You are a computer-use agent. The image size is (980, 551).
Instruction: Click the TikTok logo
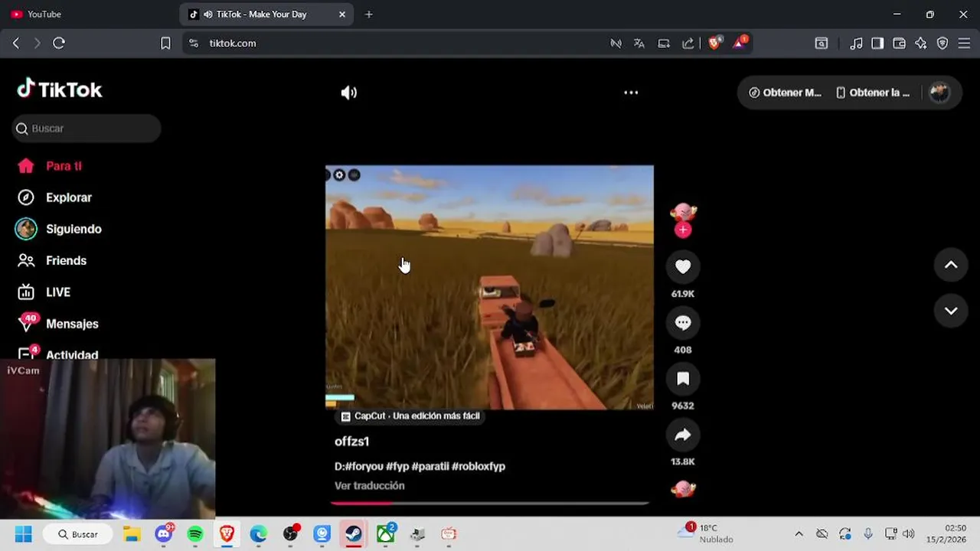coord(60,90)
